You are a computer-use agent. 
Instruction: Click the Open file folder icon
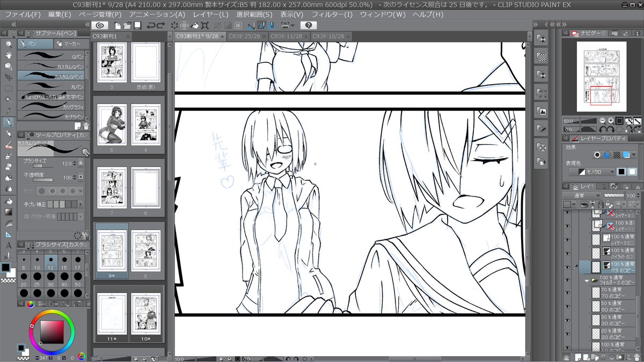tap(127, 25)
